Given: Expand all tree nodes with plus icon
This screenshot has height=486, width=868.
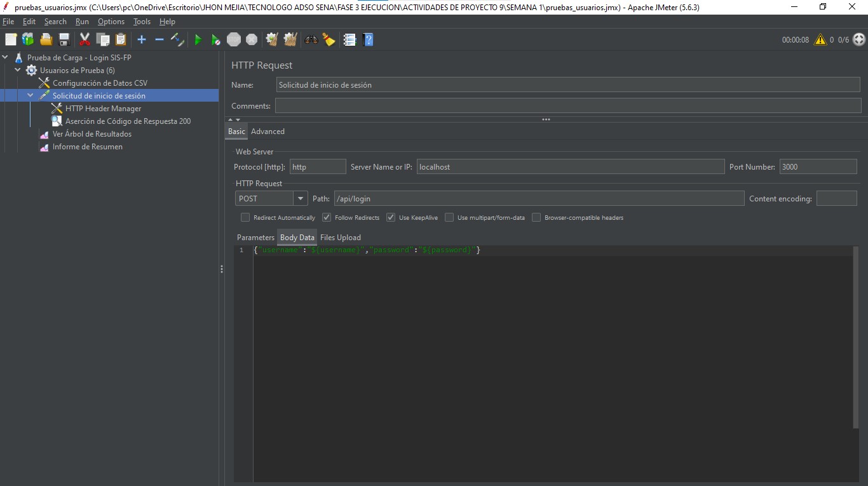Looking at the screenshot, I should click(142, 39).
